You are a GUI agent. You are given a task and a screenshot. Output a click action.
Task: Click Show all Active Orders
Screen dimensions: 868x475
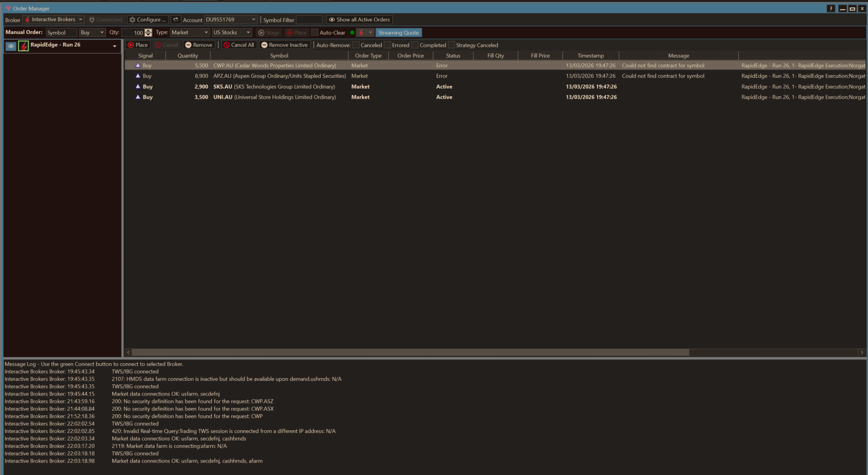pyautogui.click(x=359, y=20)
